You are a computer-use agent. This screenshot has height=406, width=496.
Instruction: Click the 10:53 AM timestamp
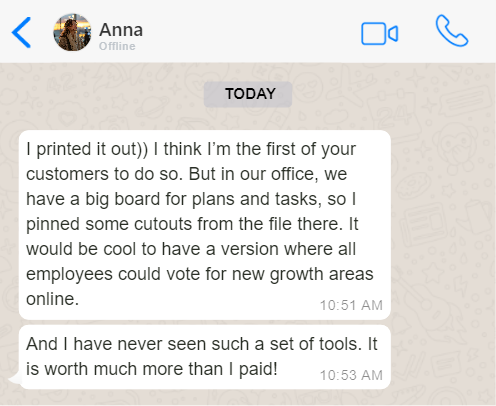(x=351, y=375)
